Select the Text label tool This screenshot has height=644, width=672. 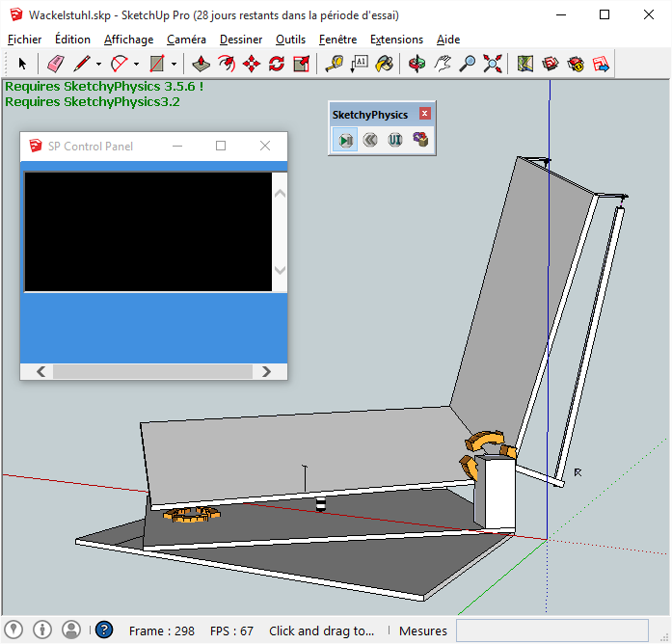(x=360, y=64)
